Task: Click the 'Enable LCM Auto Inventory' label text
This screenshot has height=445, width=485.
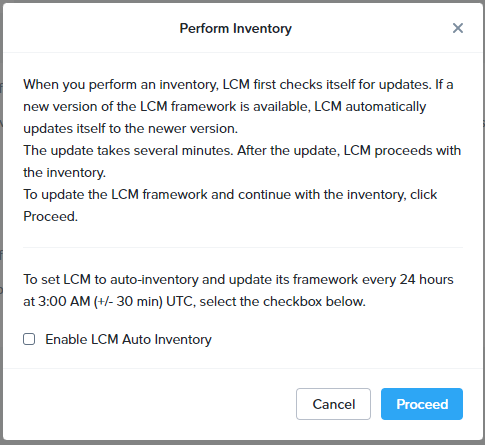Action: tap(128, 339)
